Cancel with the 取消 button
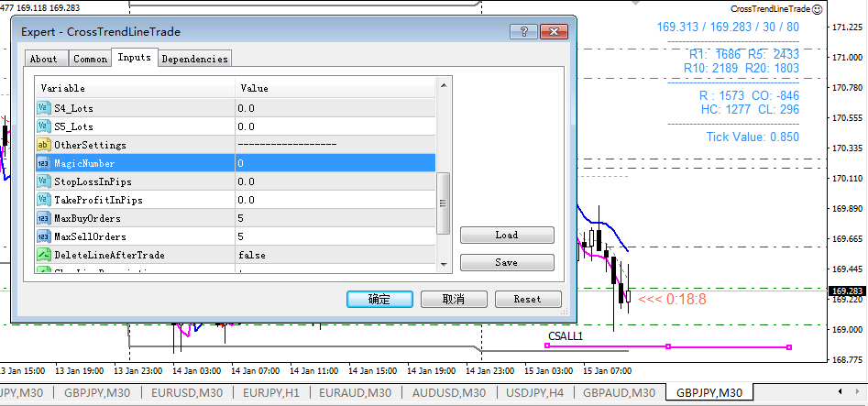 (454, 299)
